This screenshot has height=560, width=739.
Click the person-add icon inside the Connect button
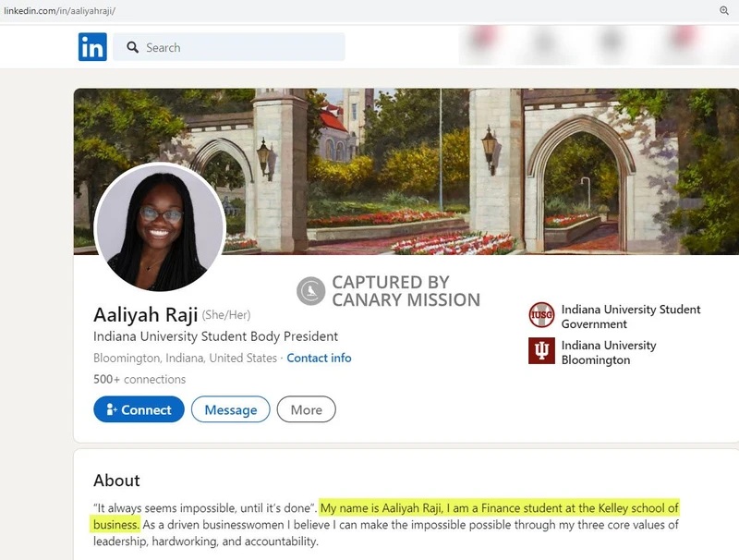tap(111, 409)
